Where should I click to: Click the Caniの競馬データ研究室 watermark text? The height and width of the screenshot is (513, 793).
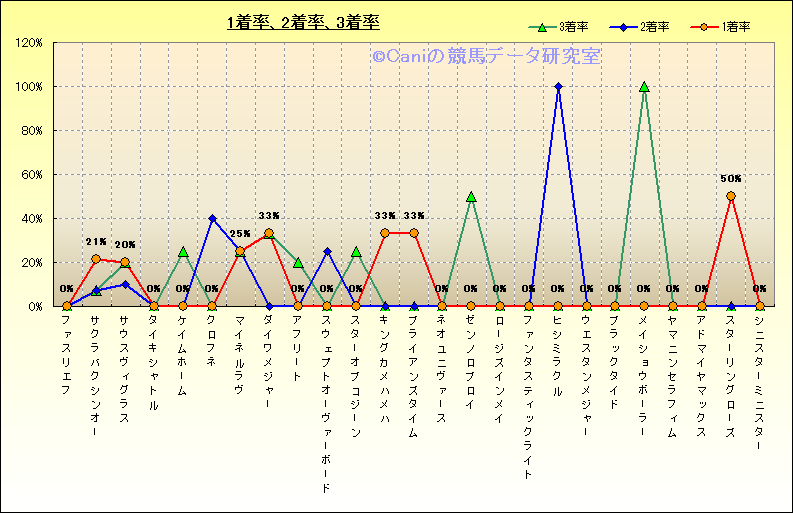point(486,57)
